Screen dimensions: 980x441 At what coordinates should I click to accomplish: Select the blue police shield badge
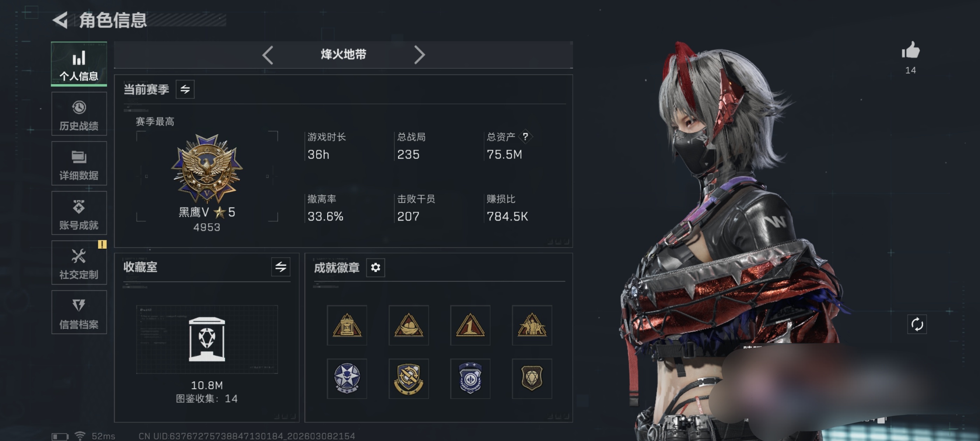470,379
